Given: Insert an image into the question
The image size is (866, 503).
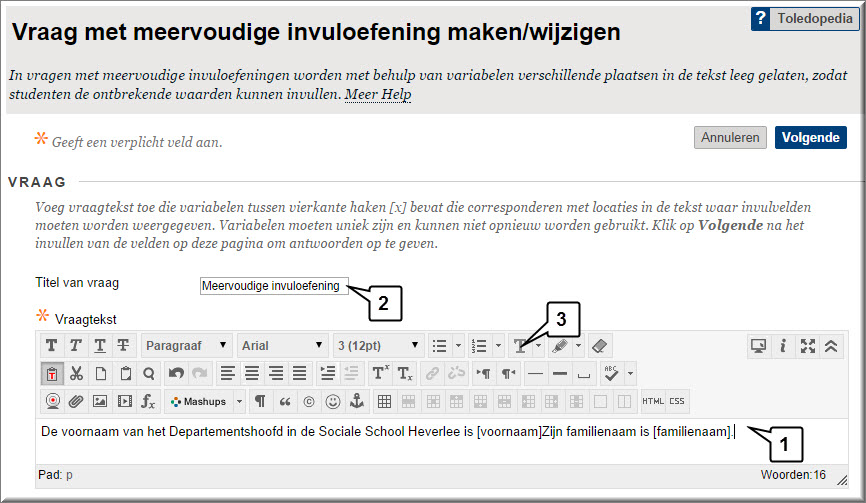Looking at the screenshot, I should 100,401.
